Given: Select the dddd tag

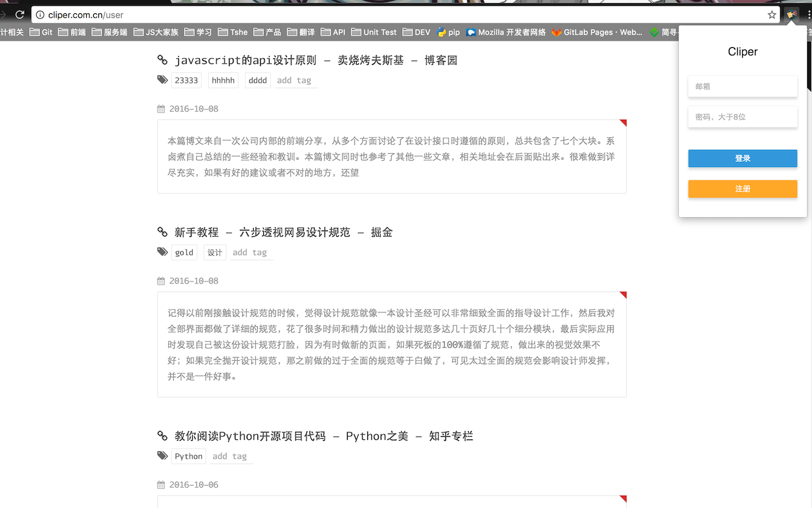Looking at the screenshot, I should coord(258,80).
